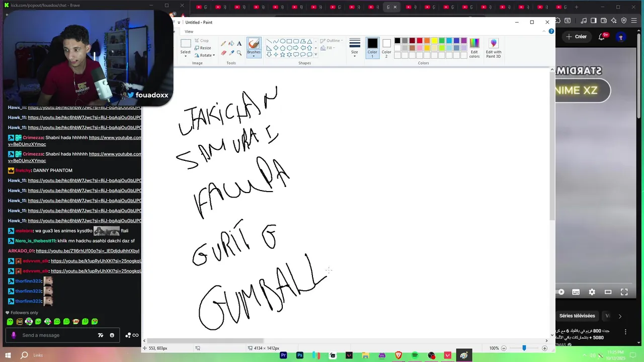Open Spotify from the taskbar
Screen dimensions: 644x362
[415, 355]
